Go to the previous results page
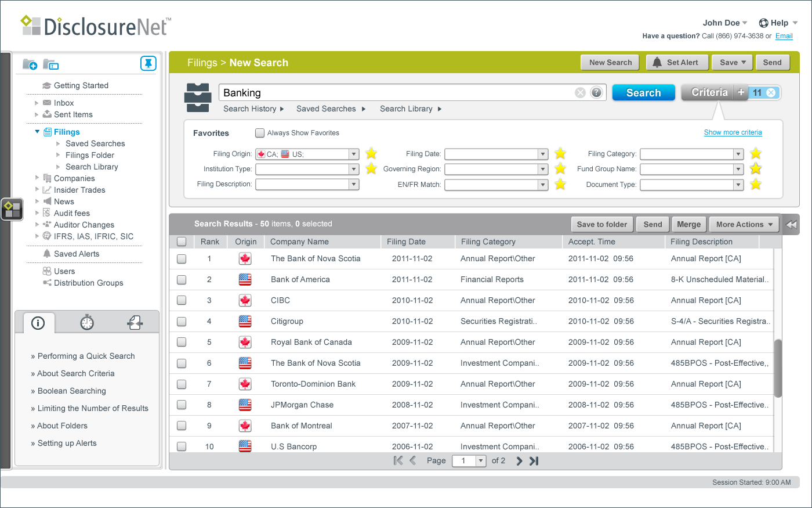The width and height of the screenshot is (812, 508). [x=413, y=461]
